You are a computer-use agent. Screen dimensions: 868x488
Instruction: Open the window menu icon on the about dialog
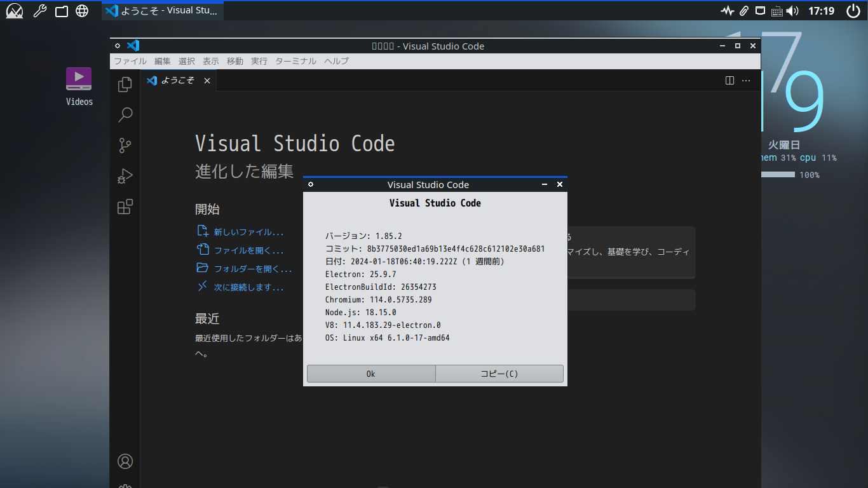[311, 184]
